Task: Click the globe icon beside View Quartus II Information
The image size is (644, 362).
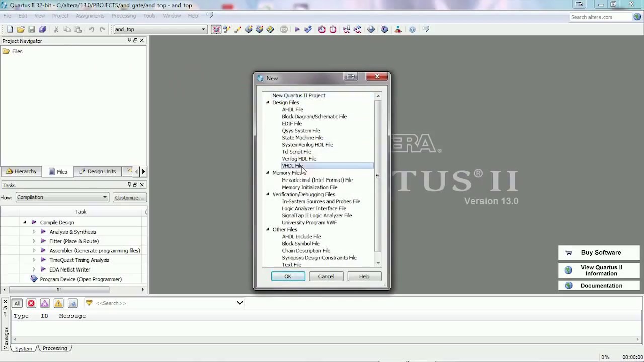Action: coord(568,270)
